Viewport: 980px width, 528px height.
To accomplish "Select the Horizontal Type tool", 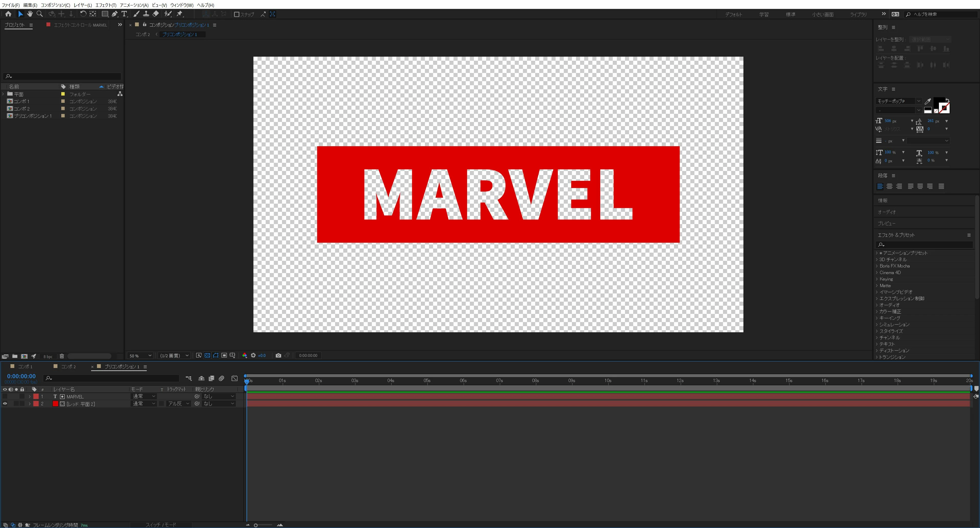I will click(124, 14).
